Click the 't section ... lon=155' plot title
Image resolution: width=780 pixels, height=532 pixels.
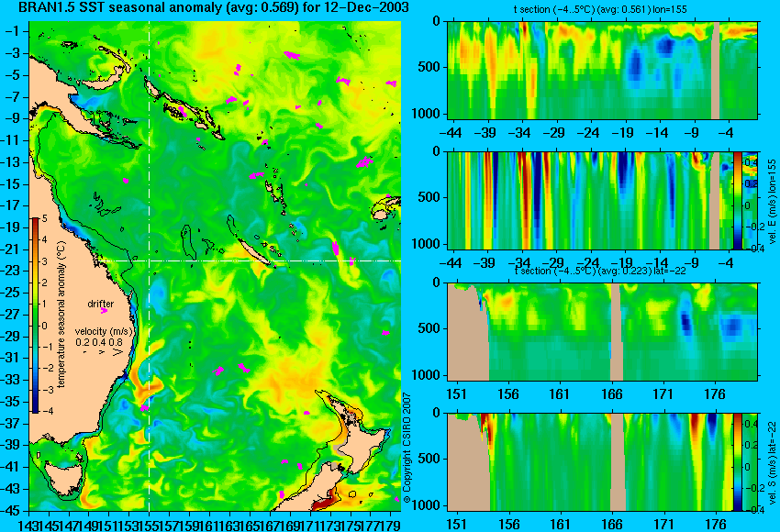600,9
